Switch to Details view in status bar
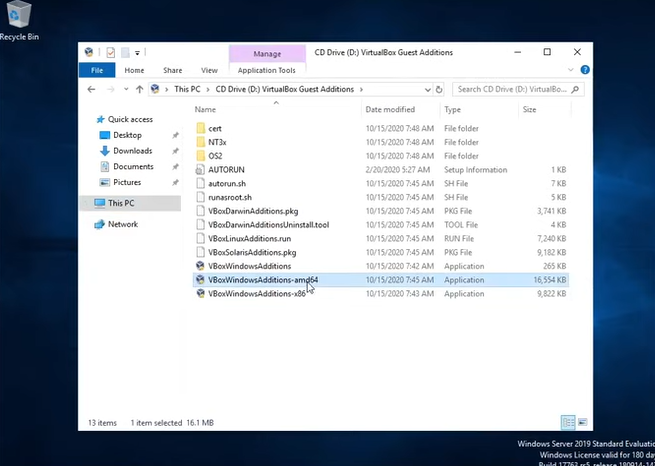This screenshot has height=466, width=655. point(568,423)
